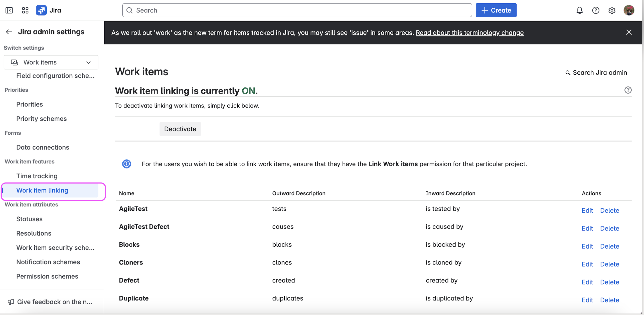Screen dimensions: 644x315
Task: Click the blue info icon
Action: [126, 164]
